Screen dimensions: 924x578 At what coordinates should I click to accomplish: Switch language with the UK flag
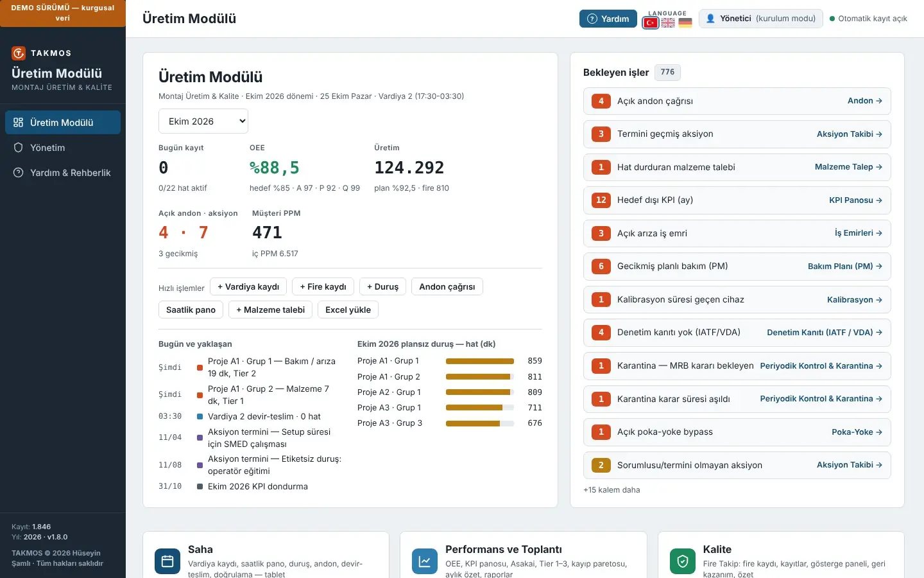[668, 23]
